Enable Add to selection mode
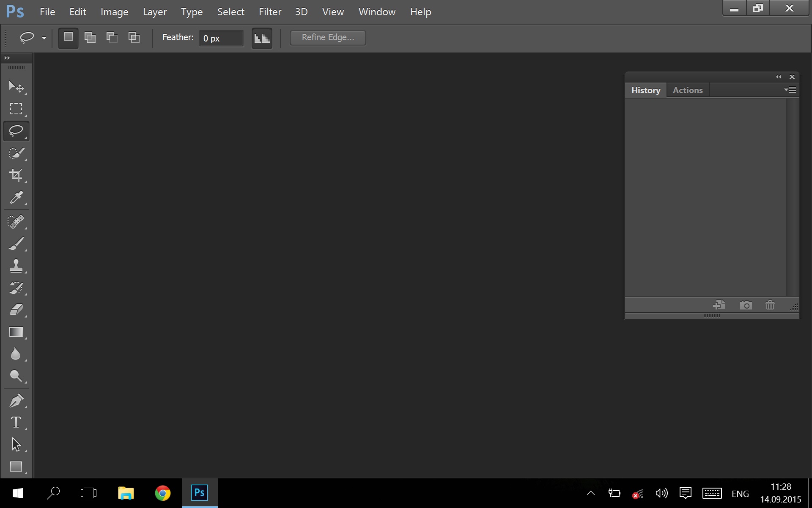The width and height of the screenshot is (812, 508). 90,38
